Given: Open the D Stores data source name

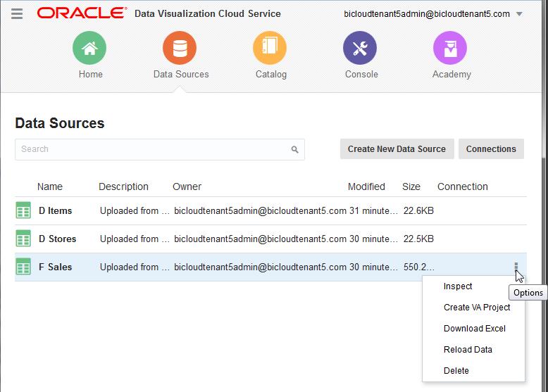Looking at the screenshot, I should 57,239.
